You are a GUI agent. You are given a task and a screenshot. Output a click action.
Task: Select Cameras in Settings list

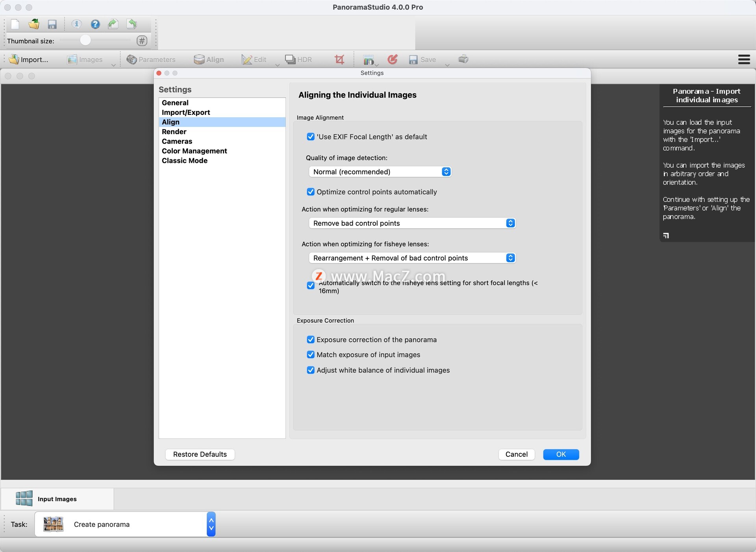(222, 141)
